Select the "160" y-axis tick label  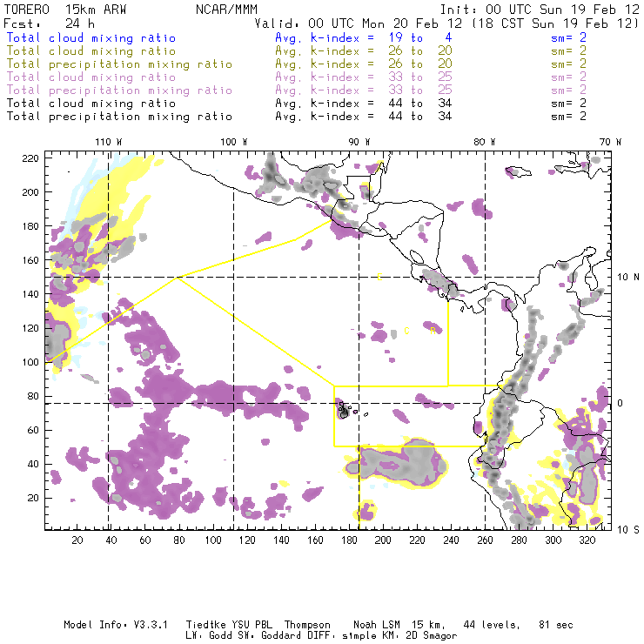[x=30, y=260]
